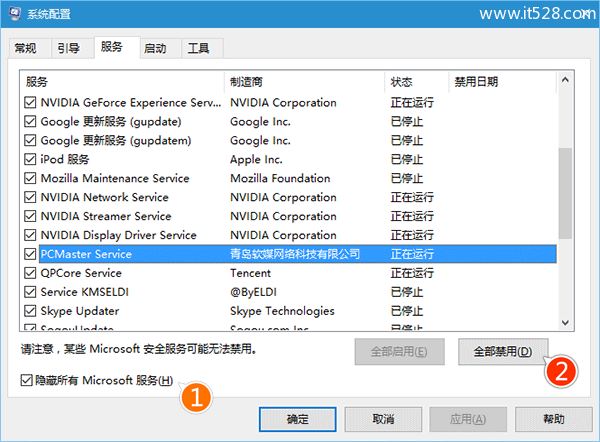Screen dimensions: 600x442
Task: Click the Apple Inc. manufacturer cell
Action: [x=256, y=159]
